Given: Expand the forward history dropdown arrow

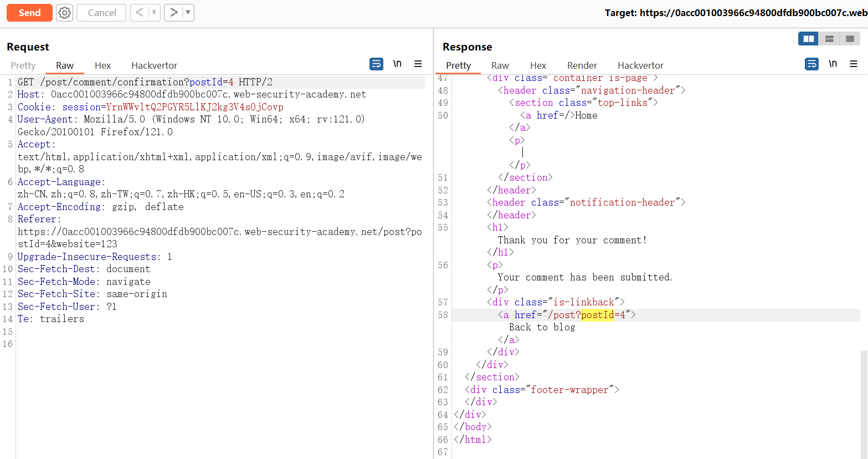Looking at the screenshot, I should tap(188, 12).
